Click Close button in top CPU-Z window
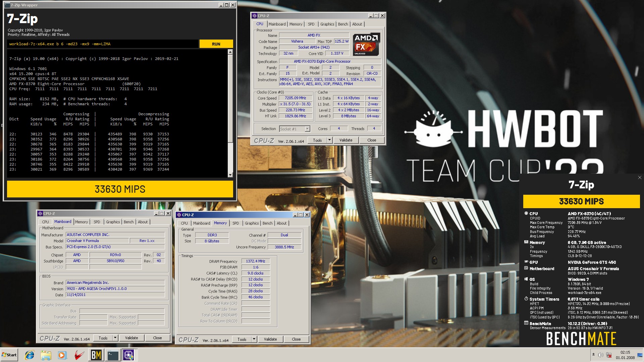This screenshot has height=362, width=644. (372, 140)
